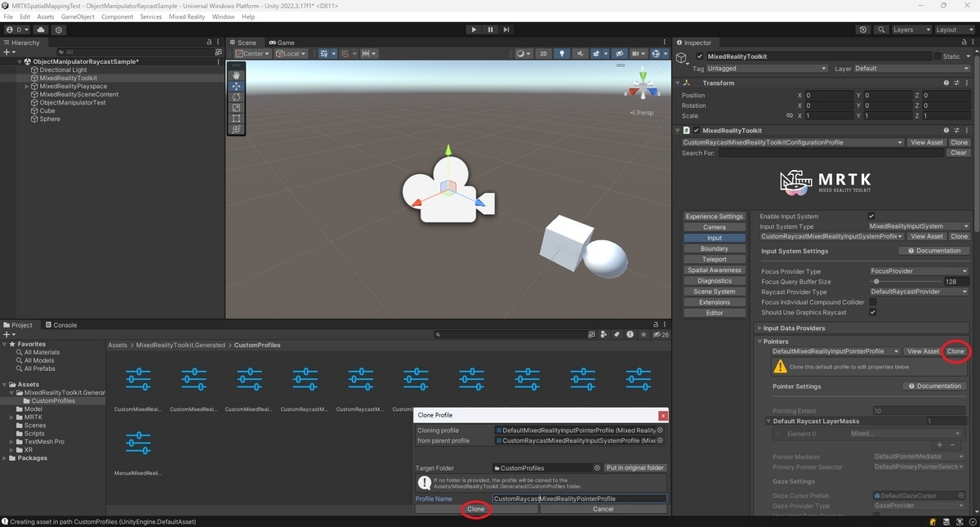Click Put in original folder button

click(x=635, y=468)
